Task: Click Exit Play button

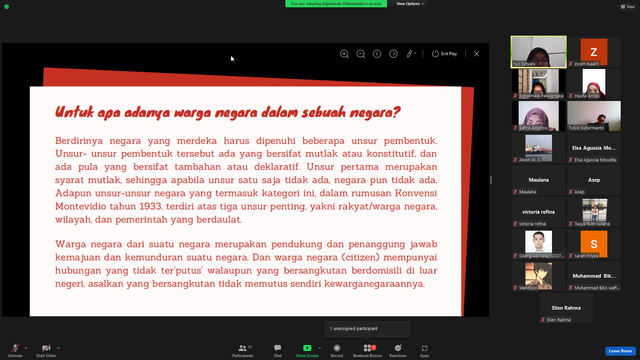Action: pos(444,54)
